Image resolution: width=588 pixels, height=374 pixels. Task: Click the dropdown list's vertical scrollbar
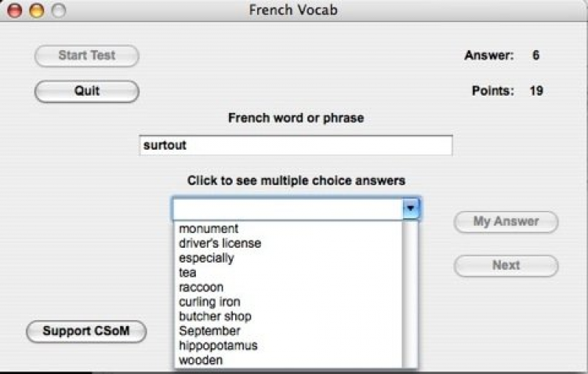pyautogui.click(x=412, y=294)
